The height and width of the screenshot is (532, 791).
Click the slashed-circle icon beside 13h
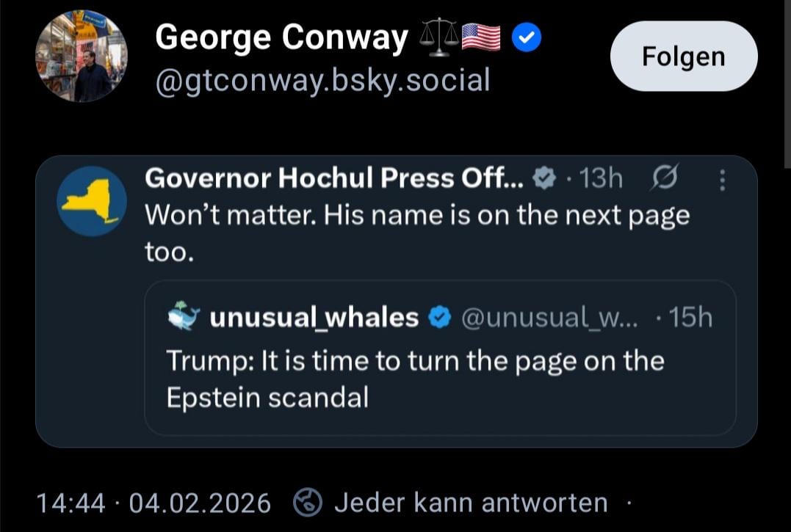(x=666, y=178)
